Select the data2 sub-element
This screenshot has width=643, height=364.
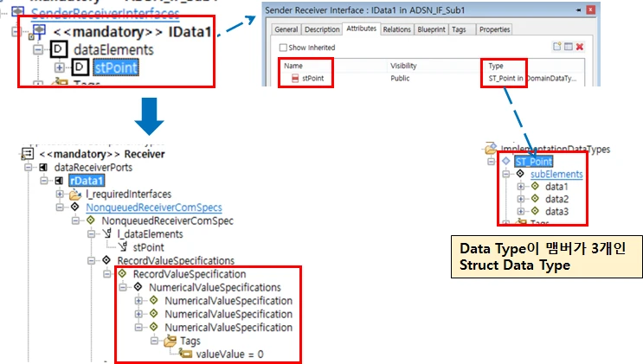point(556,199)
